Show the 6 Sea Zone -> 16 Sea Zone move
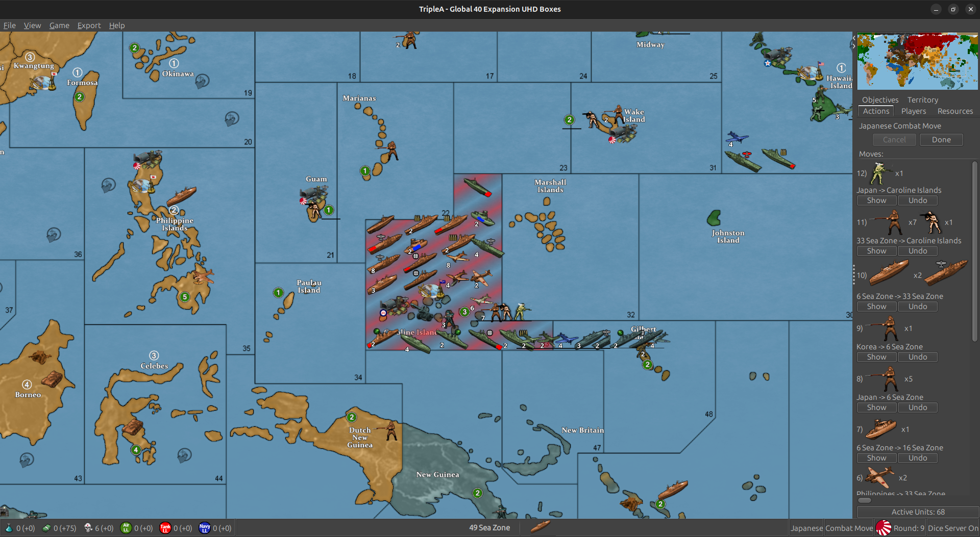The width and height of the screenshot is (980, 537). [876, 457]
